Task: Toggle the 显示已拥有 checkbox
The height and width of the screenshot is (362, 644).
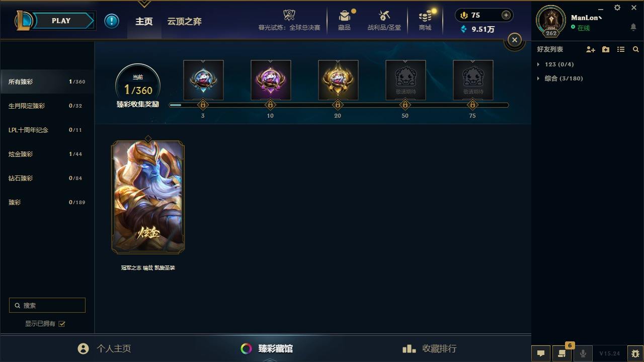Action: tap(62, 324)
